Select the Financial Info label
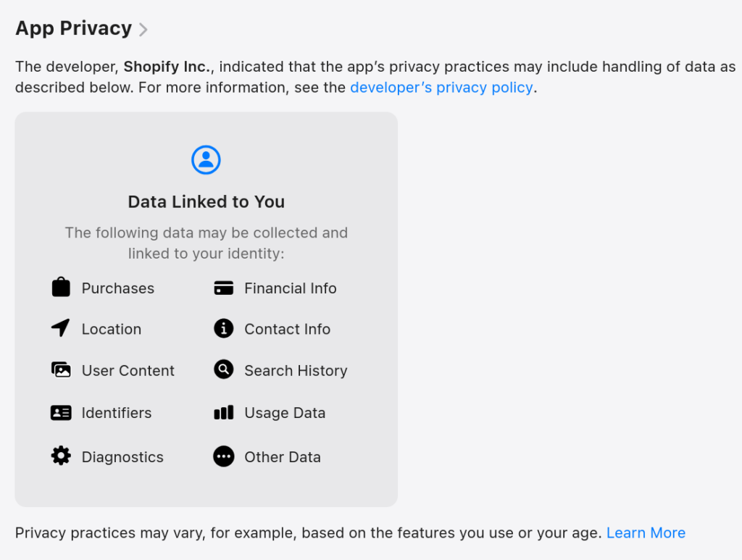The width and height of the screenshot is (742, 560). pos(291,288)
